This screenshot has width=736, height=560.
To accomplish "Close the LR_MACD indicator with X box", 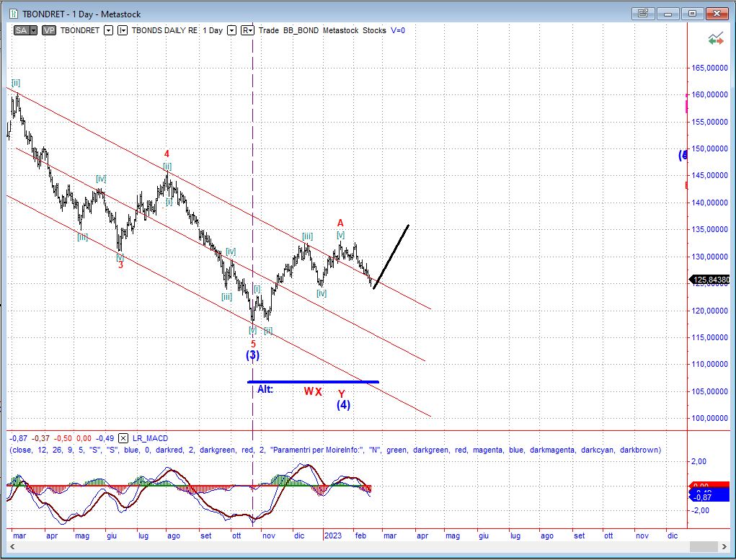I will [123, 438].
